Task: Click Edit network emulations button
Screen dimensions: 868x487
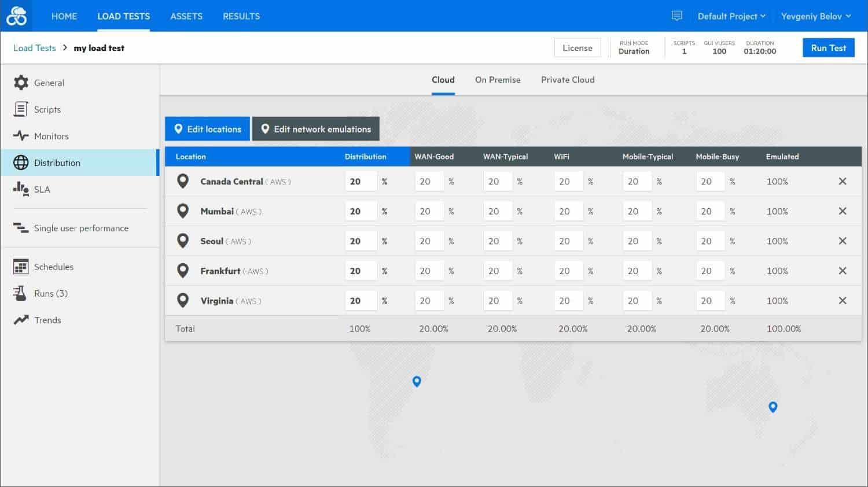Action: (316, 129)
